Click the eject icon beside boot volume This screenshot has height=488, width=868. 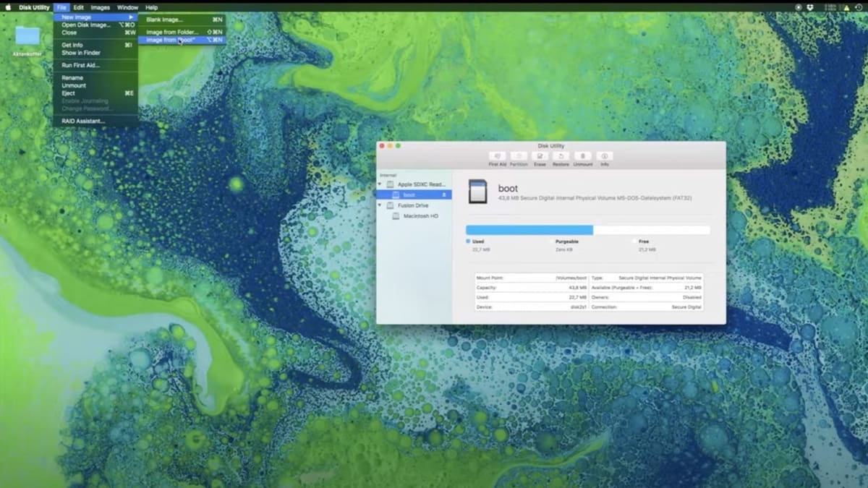pyautogui.click(x=443, y=194)
